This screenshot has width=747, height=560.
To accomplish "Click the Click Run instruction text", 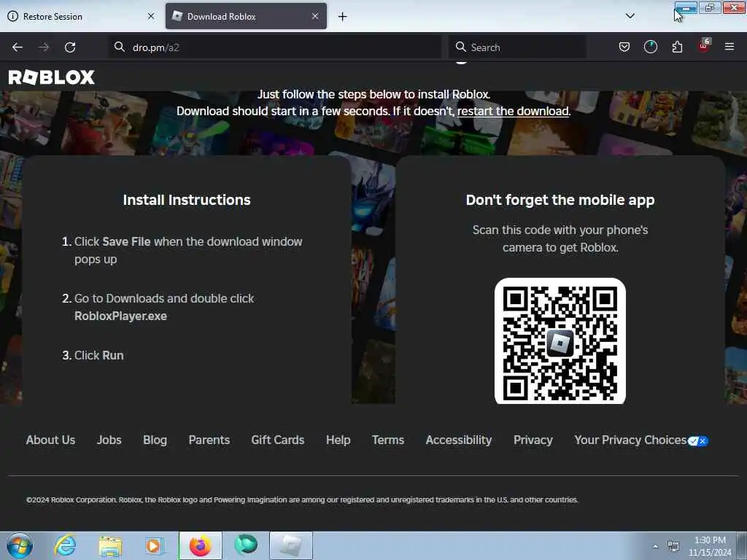I will 98,355.
